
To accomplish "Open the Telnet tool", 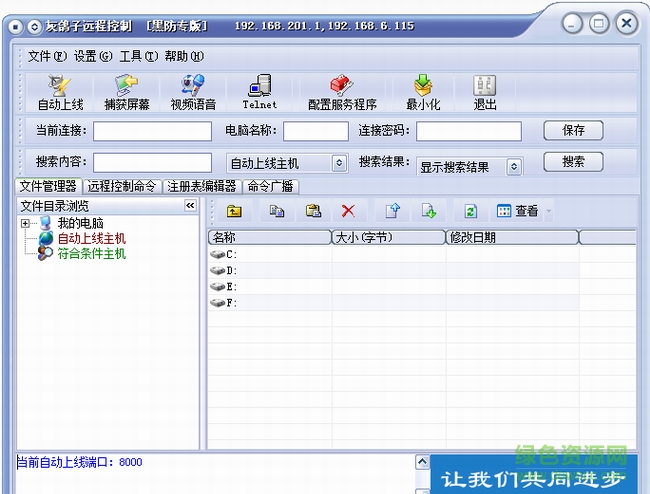I will [x=260, y=93].
